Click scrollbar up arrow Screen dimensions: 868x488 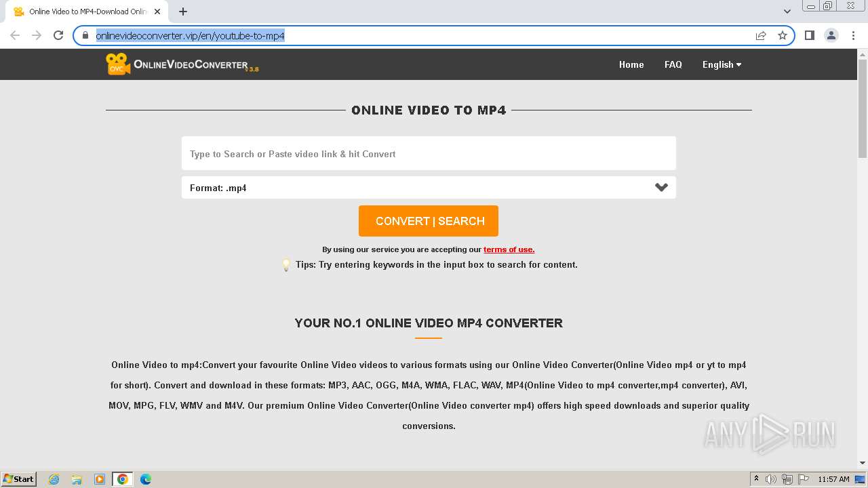pos(863,54)
